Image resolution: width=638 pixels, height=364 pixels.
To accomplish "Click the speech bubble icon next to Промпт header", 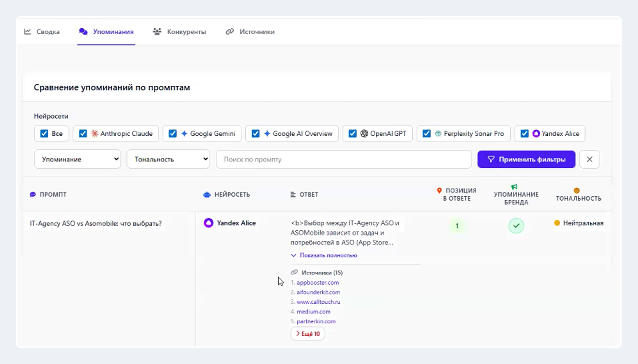I will click(x=33, y=194).
